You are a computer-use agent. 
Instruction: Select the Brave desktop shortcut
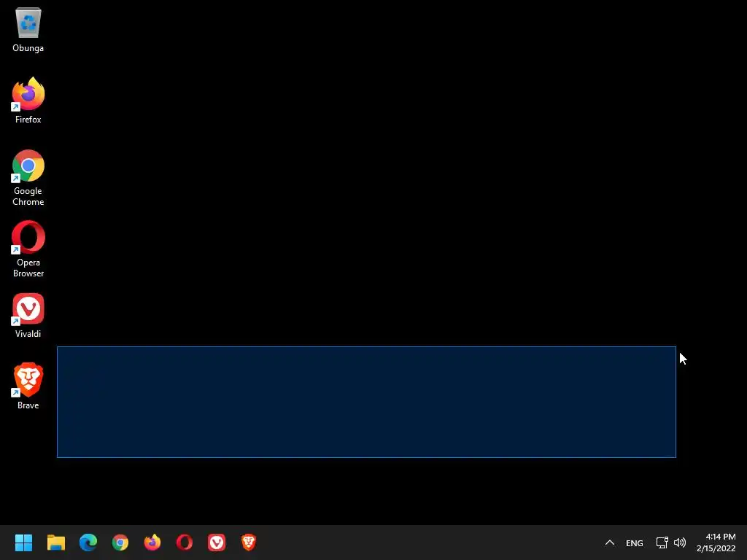(28, 386)
